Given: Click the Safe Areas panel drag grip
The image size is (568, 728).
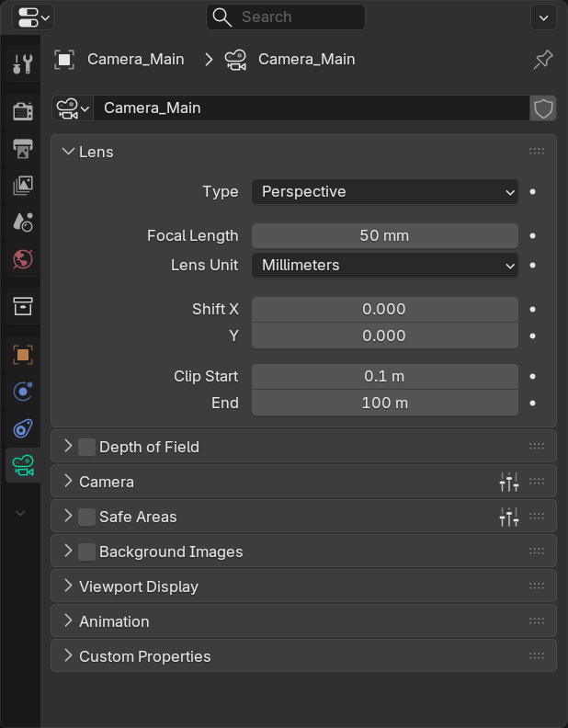Looking at the screenshot, I should click(537, 516).
